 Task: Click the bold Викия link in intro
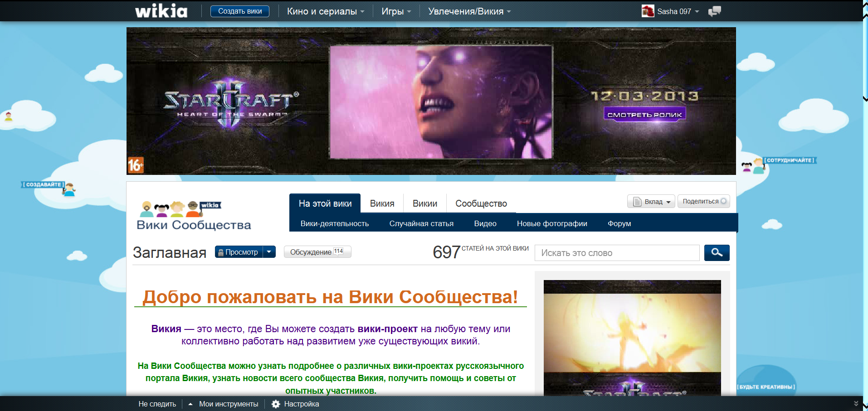pos(166,329)
